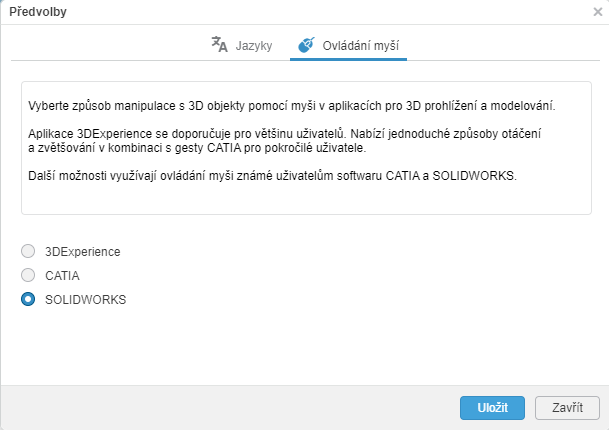Click the paragraph starting with Aplikace 3DExperience

(284, 141)
